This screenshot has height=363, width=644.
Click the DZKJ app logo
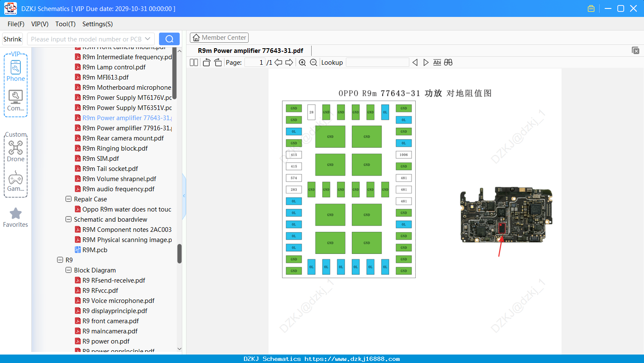tap(10, 8)
